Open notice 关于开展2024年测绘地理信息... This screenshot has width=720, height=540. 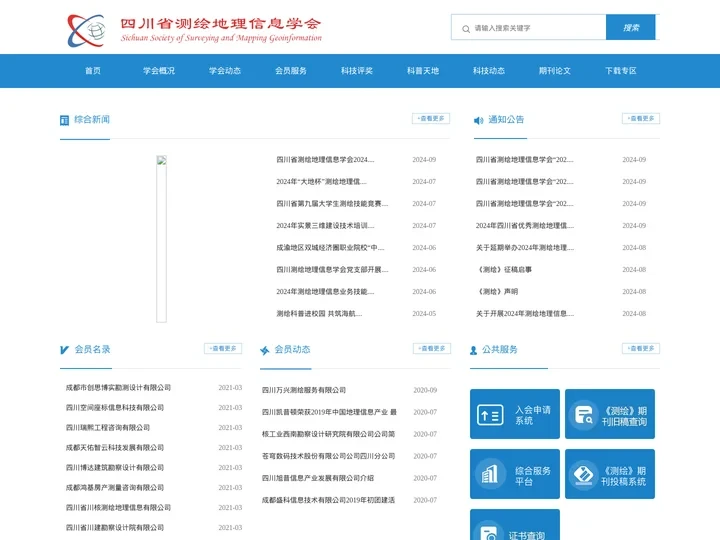[x=525, y=314]
